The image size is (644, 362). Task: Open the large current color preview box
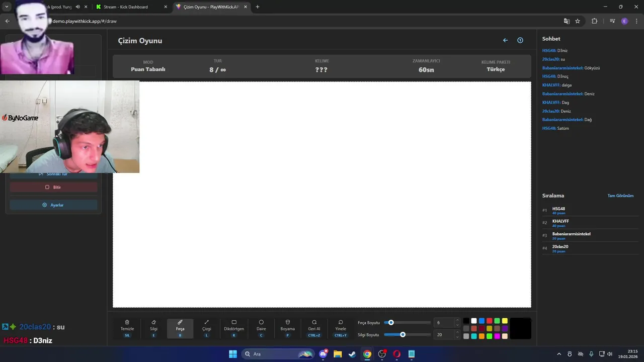tap(520, 328)
